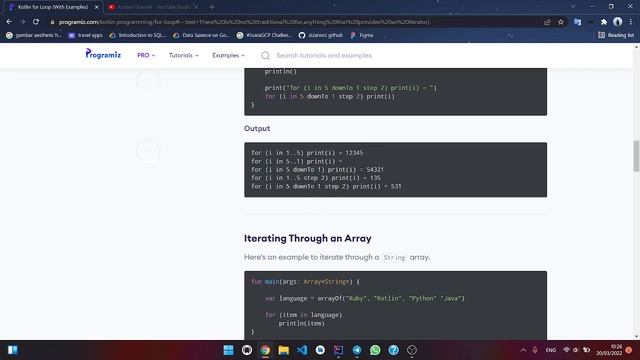The height and width of the screenshot is (360, 640).
Task: Click the microphone tray icon
Action: [x=535, y=350]
